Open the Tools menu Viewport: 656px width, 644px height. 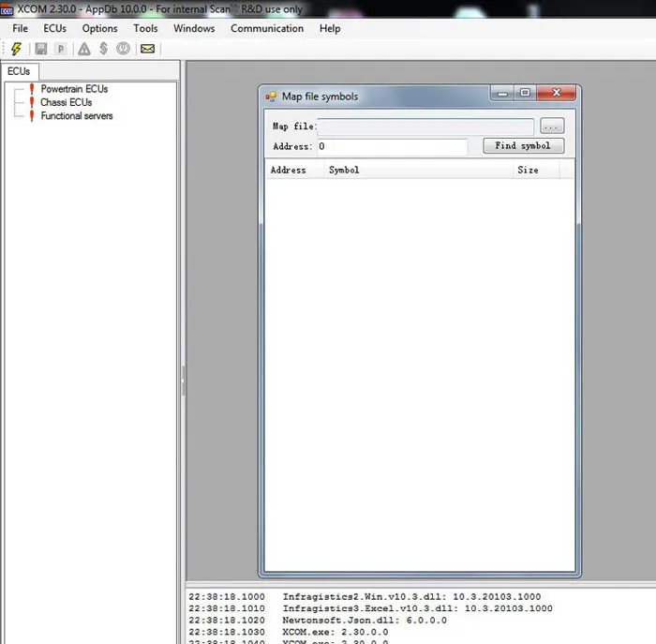pos(145,28)
